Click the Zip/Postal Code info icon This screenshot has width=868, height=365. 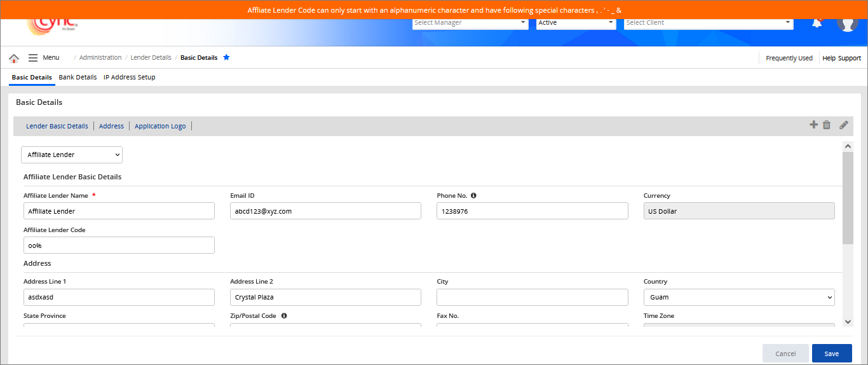tap(284, 315)
